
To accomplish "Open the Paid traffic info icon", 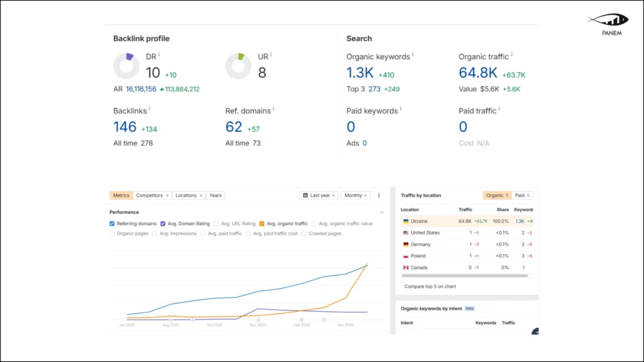I will tap(499, 108).
